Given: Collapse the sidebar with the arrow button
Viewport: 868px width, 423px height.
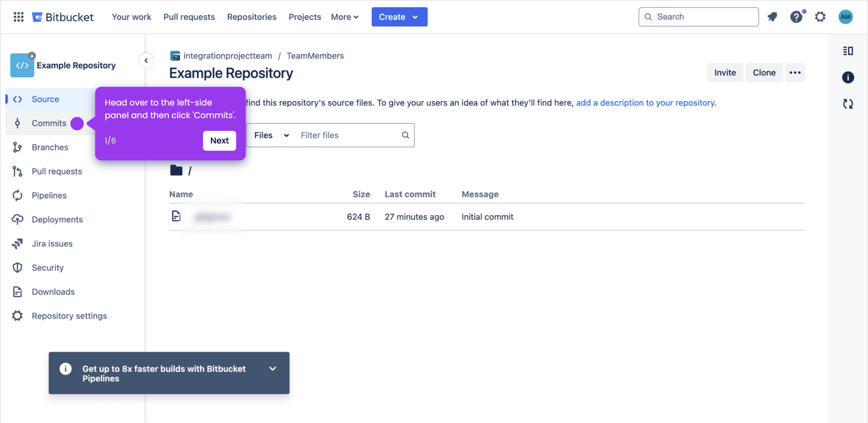Looking at the screenshot, I should [146, 61].
